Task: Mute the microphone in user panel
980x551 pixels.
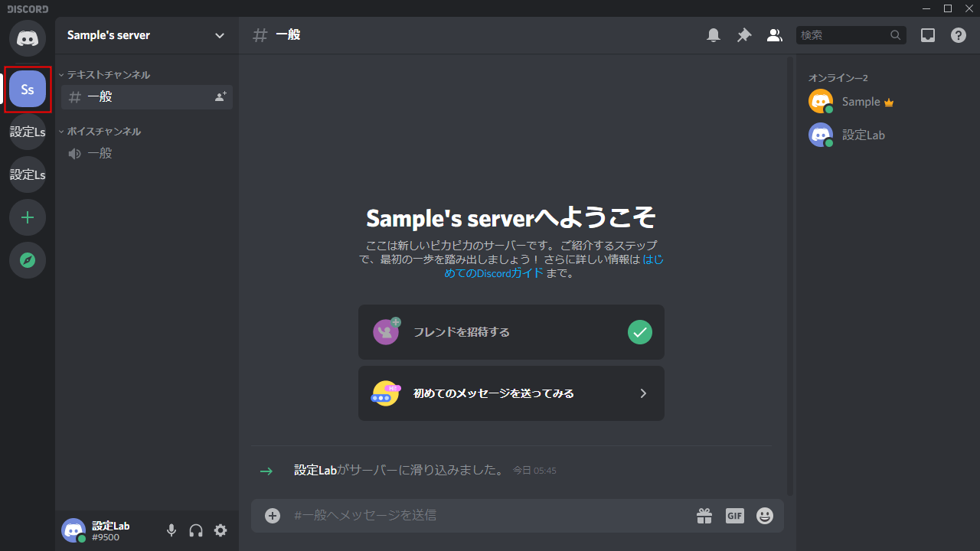Action: 171,530
